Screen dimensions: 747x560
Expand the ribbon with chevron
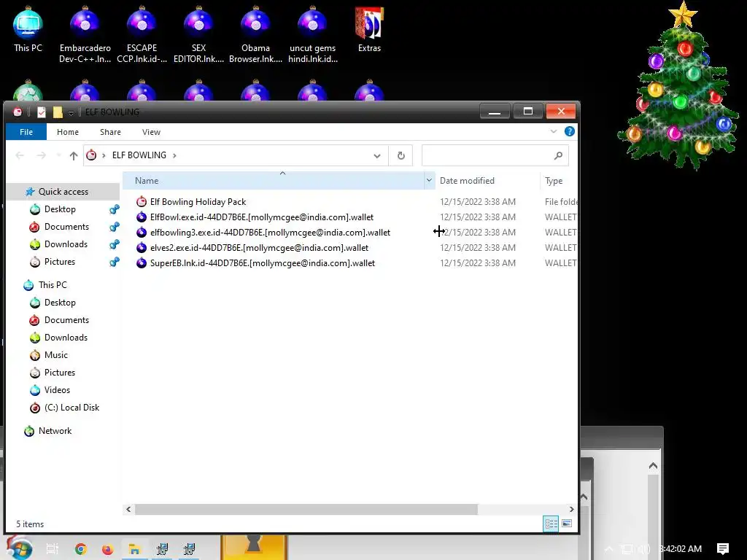tap(553, 131)
